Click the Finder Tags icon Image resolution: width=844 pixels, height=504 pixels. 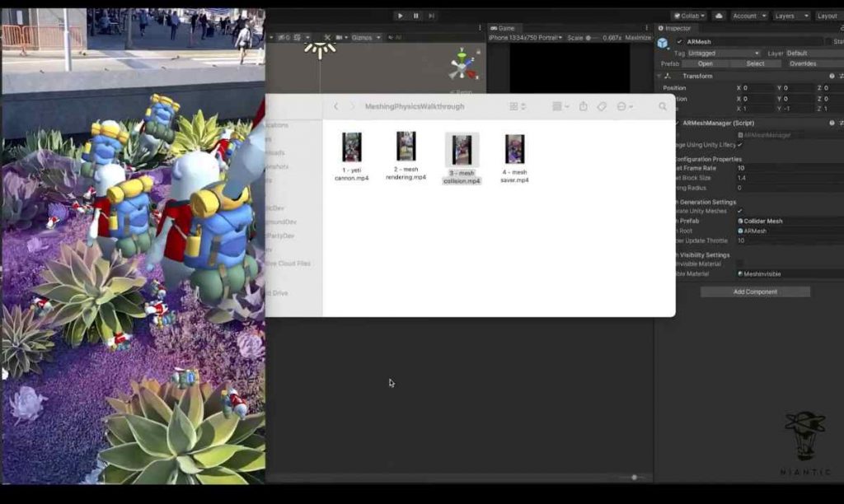pos(602,106)
